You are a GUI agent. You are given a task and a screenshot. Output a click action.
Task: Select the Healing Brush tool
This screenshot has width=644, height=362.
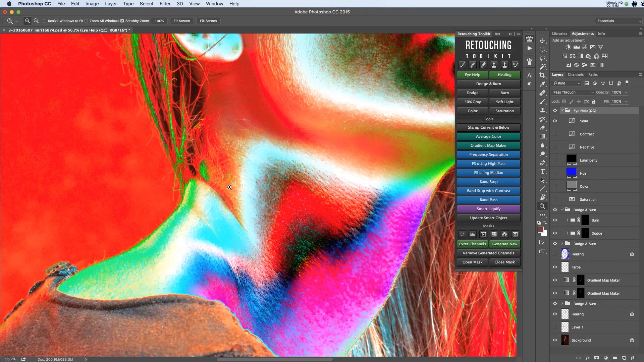point(542,93)
